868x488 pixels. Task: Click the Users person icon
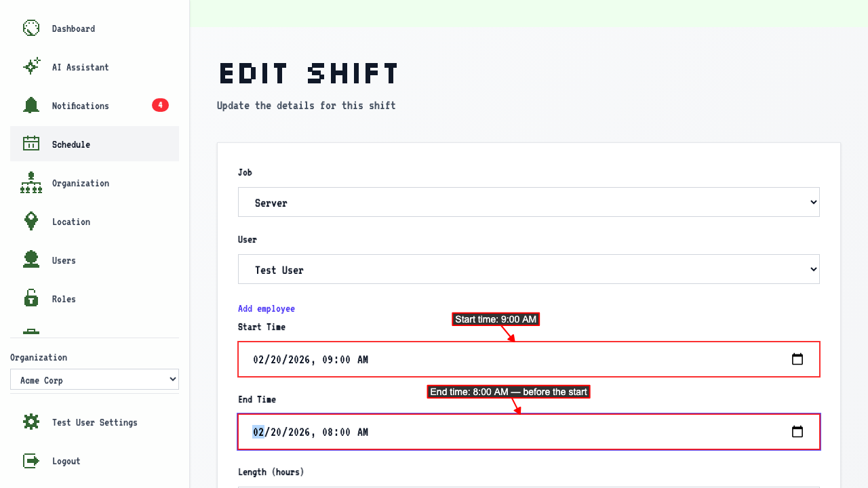[31, 260]
